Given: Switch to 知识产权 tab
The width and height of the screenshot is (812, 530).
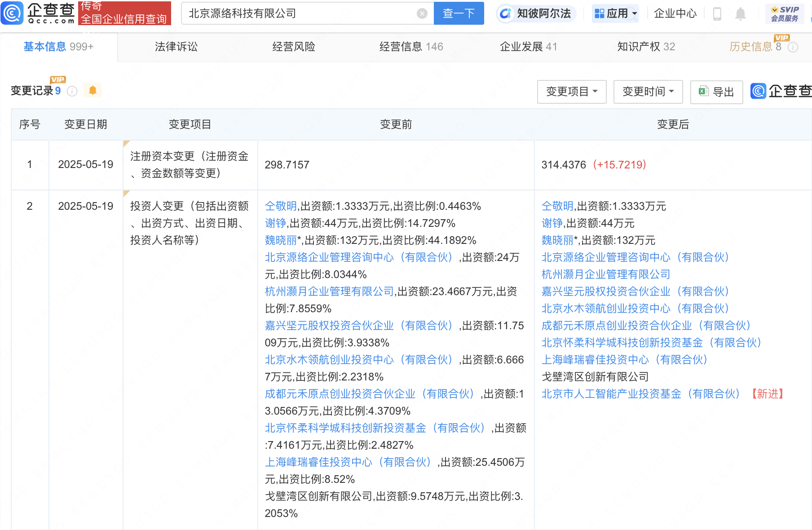Looking at the screenshot, I should [646, 47].
